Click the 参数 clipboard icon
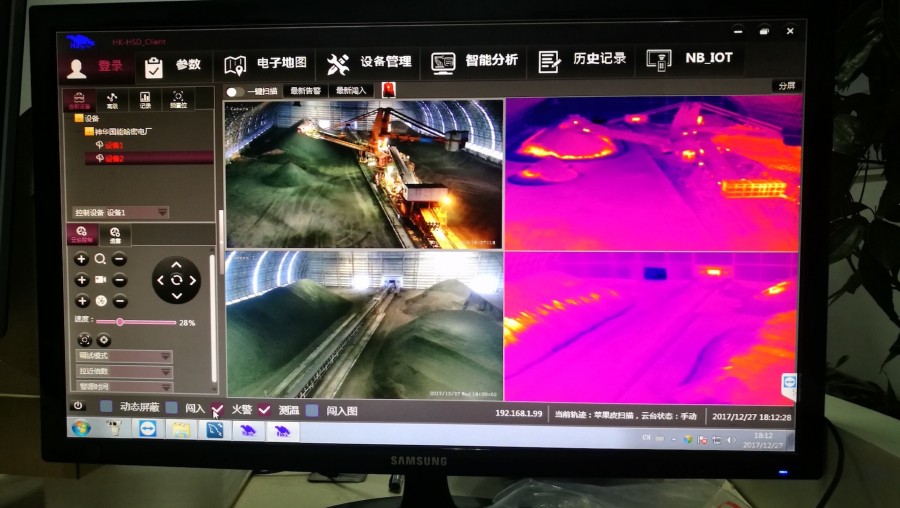 pyautogui.click(x=154, y=67)
